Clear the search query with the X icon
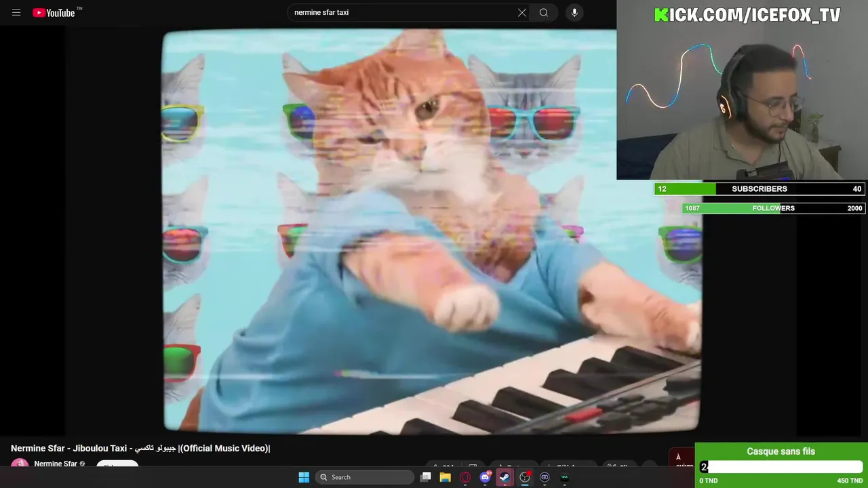Image resolution: width=868 pixels, height=488 pixels. click(x=522, y=12)
